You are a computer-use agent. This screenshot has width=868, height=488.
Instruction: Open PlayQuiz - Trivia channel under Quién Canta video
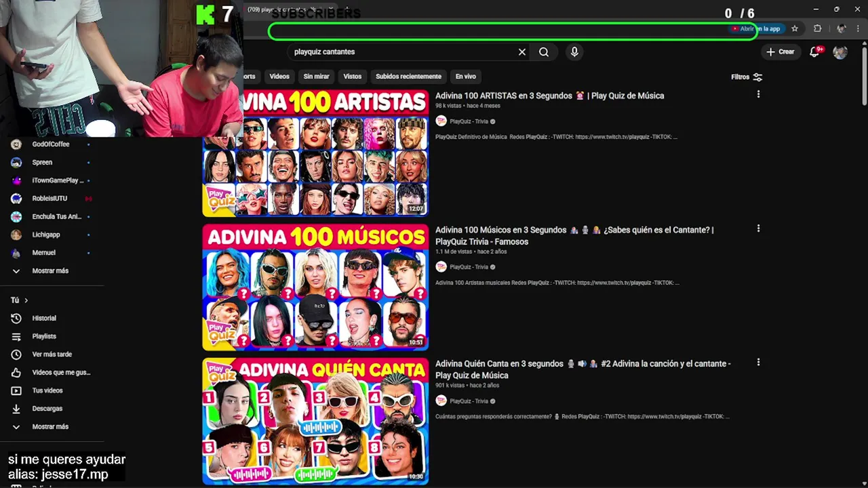coord(469,401)
